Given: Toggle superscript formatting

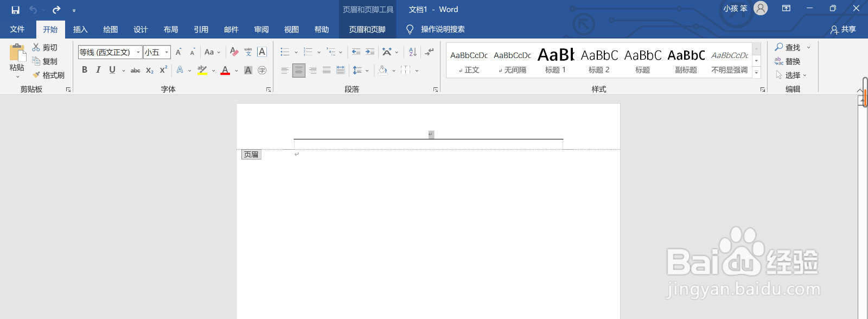Looking at the screenshot, I should (x=163, y=70).
